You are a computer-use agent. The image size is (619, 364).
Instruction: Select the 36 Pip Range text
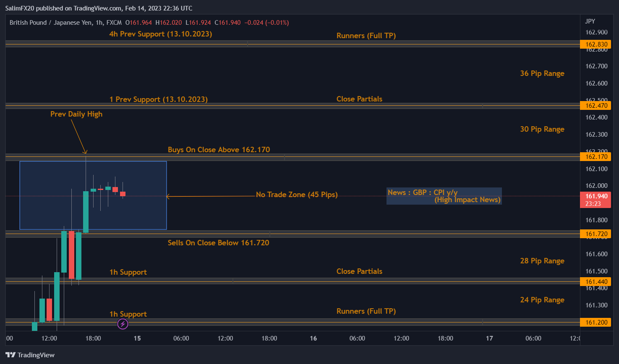pos(542,73)
